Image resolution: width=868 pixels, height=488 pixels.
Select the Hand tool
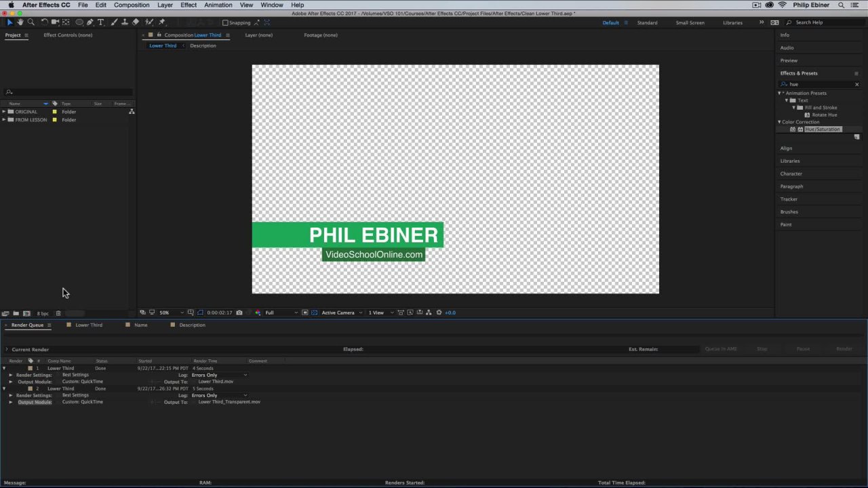[20, 22]
